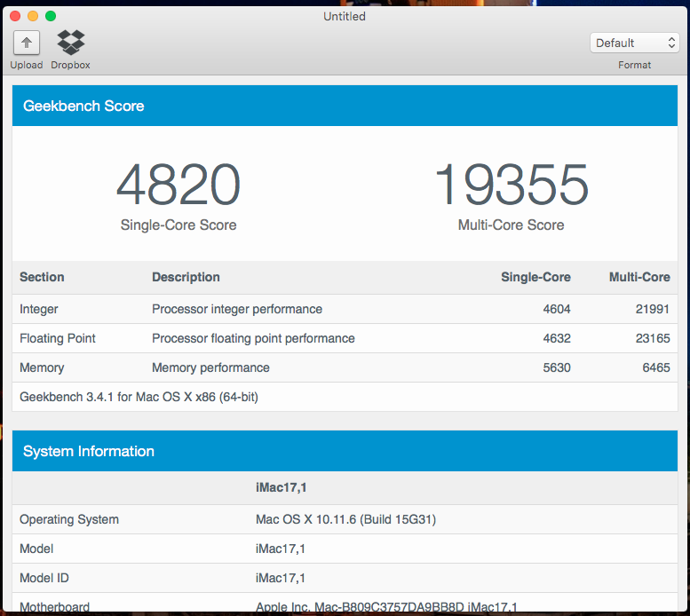
Task: Minimize window using the yellow button
Action: (x=33, y=16)
